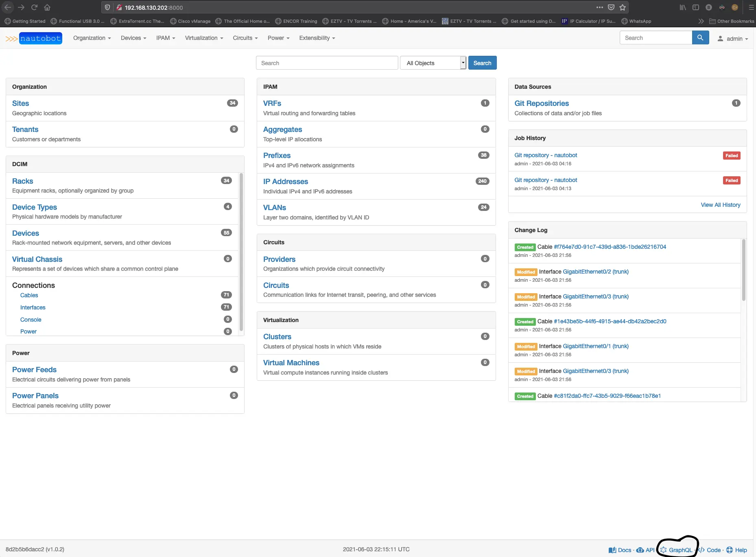Open the Devices navigation menu

point(133,38)
